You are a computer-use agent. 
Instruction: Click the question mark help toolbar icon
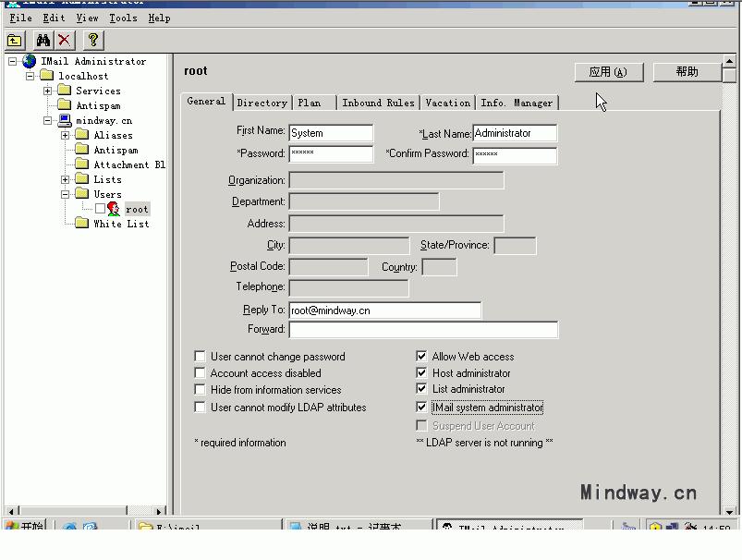(93, 41)
